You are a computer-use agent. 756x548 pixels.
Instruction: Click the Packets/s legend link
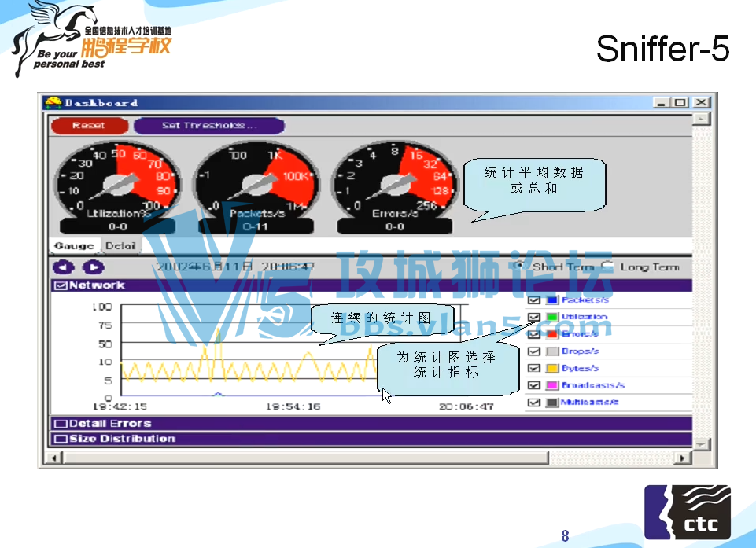(x=585, y=300)
